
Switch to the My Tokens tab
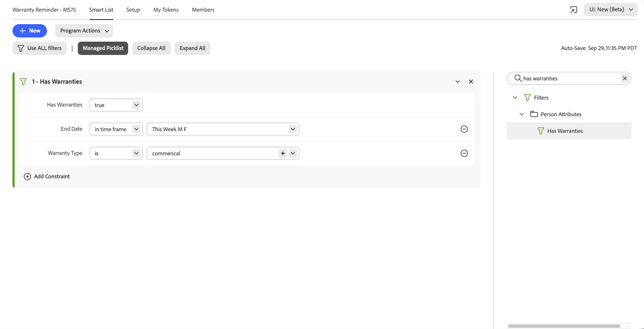click(166, 10)
